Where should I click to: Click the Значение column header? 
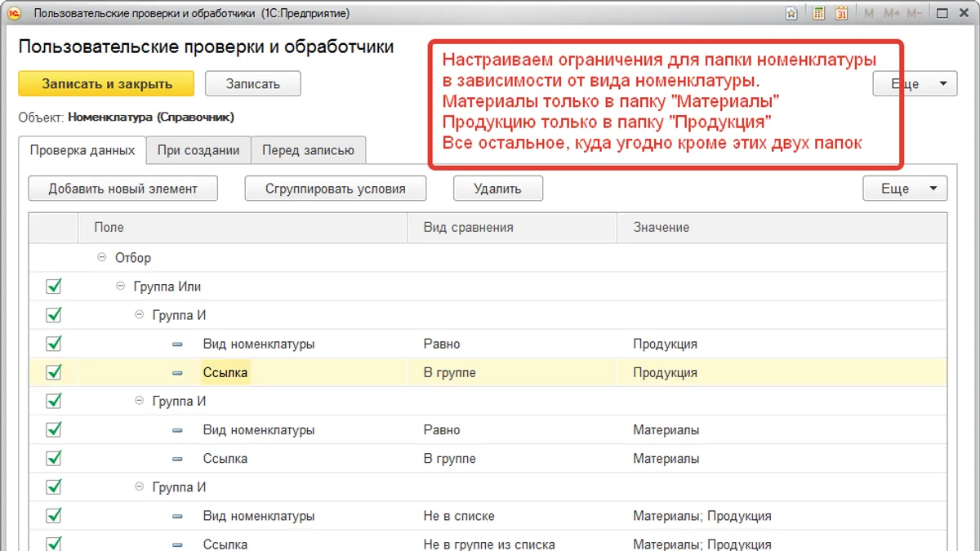point(782,228)
